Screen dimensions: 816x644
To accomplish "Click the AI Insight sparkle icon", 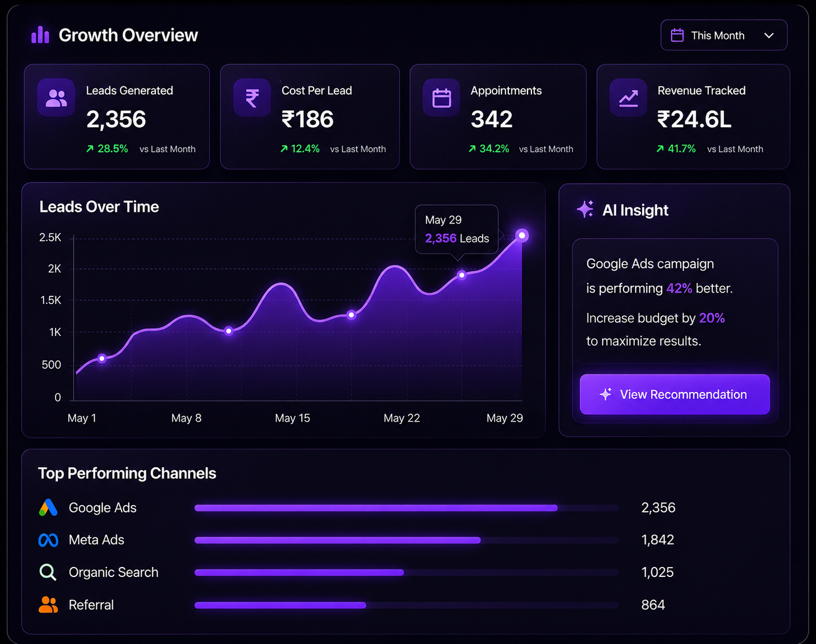I will click(x=585, y=209).
